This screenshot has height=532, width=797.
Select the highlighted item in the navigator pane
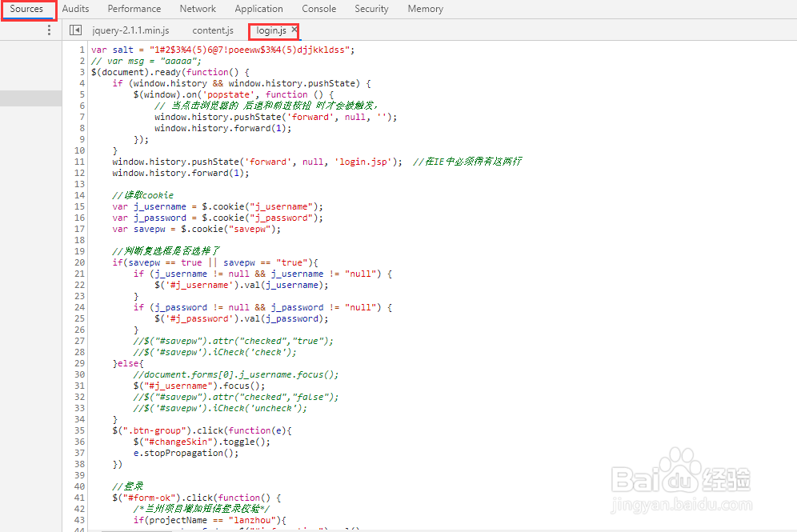coord(31,98)
